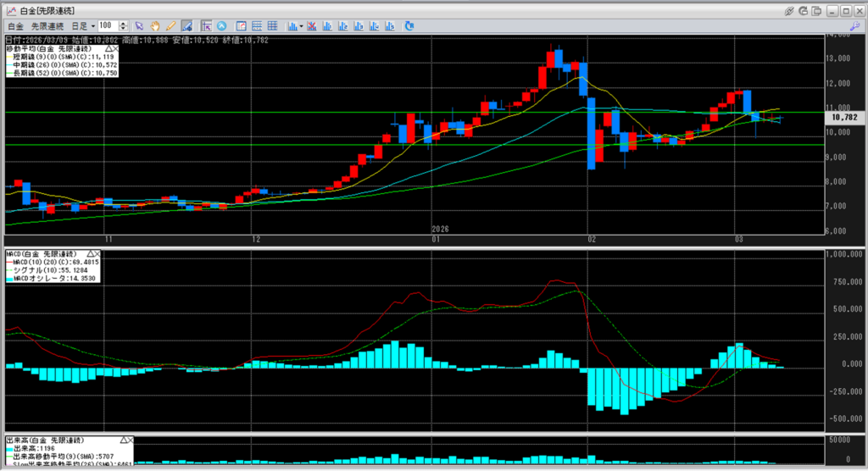Select the pencil drawing tool

(x=170, y=26)
